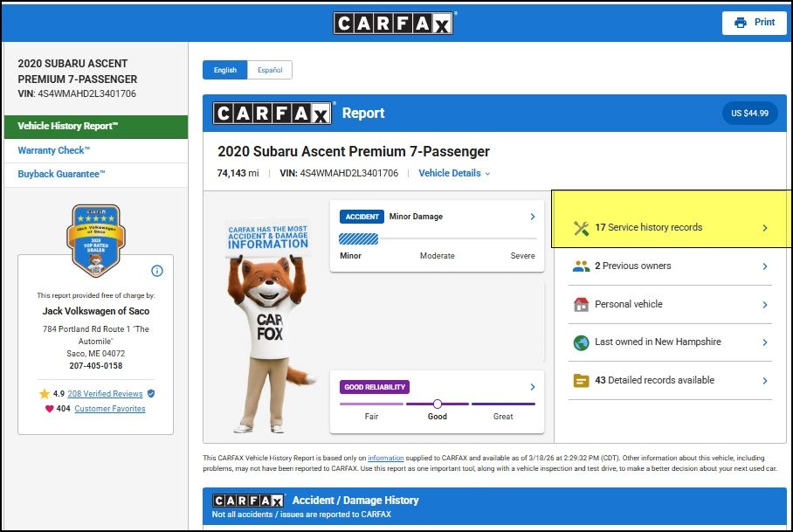The height and width of the screenshot is (532, 793).
Task: Expand the Vehicle Details dropdown
Action: click(454, 174)
